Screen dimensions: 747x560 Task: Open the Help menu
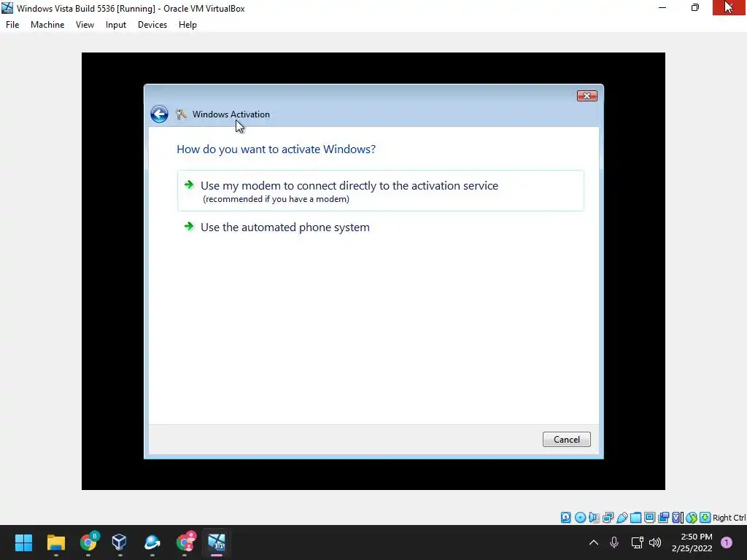coord(187,25)
